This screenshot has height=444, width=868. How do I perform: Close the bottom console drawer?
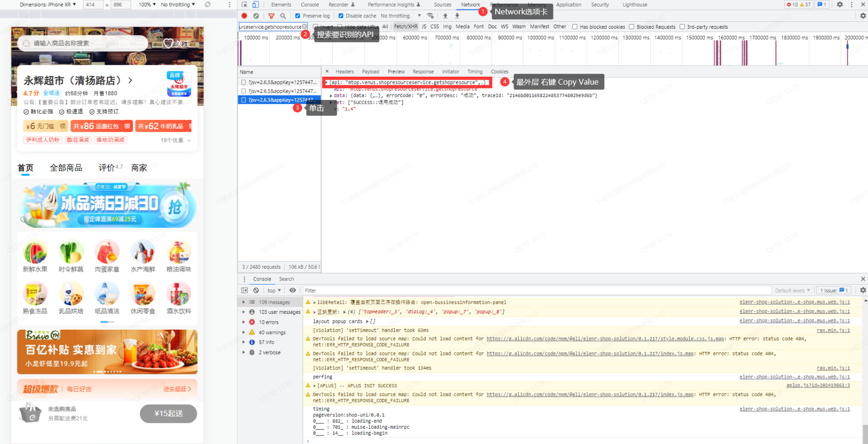(x=863, y=279)
